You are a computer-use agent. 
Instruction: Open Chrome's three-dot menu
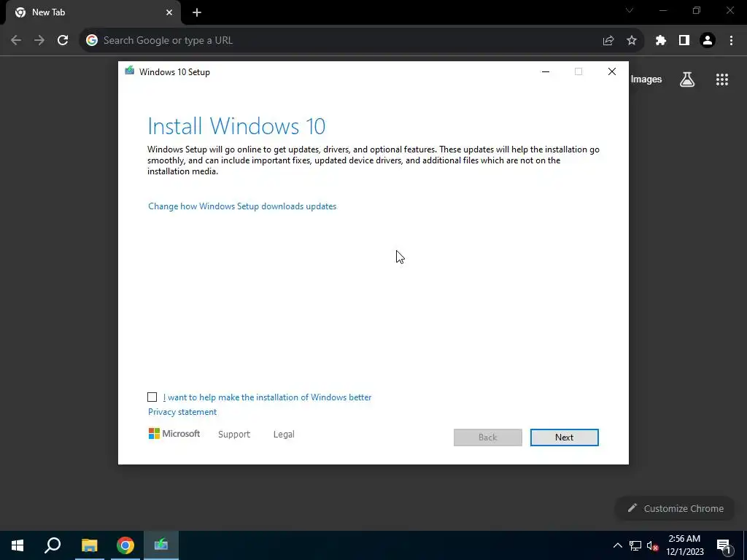click(731, 41)
